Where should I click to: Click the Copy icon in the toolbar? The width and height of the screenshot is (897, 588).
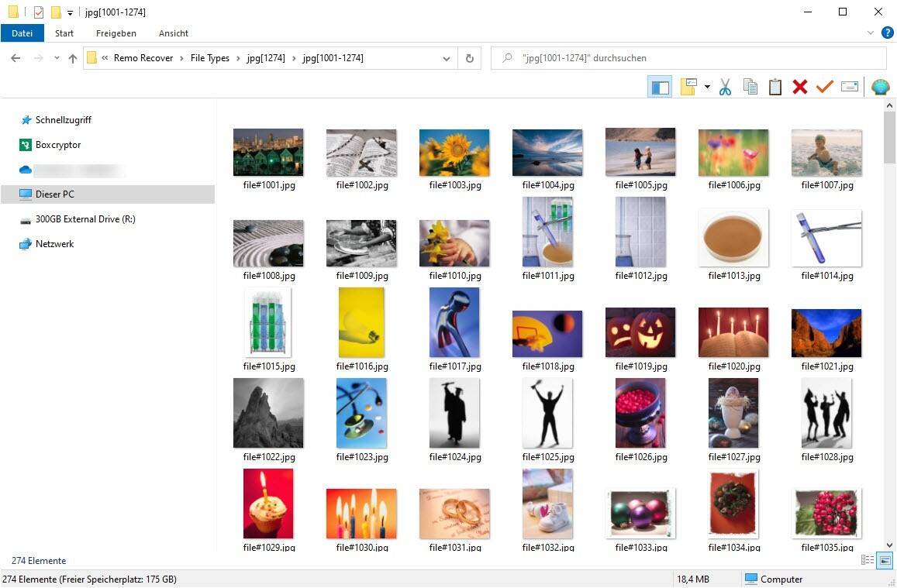(750, 87)
